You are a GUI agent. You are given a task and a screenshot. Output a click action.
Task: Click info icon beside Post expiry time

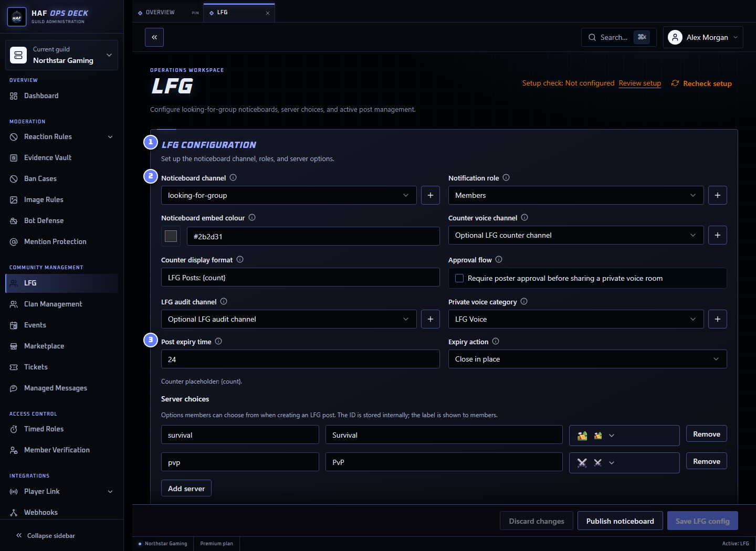(x=218, y=341)
